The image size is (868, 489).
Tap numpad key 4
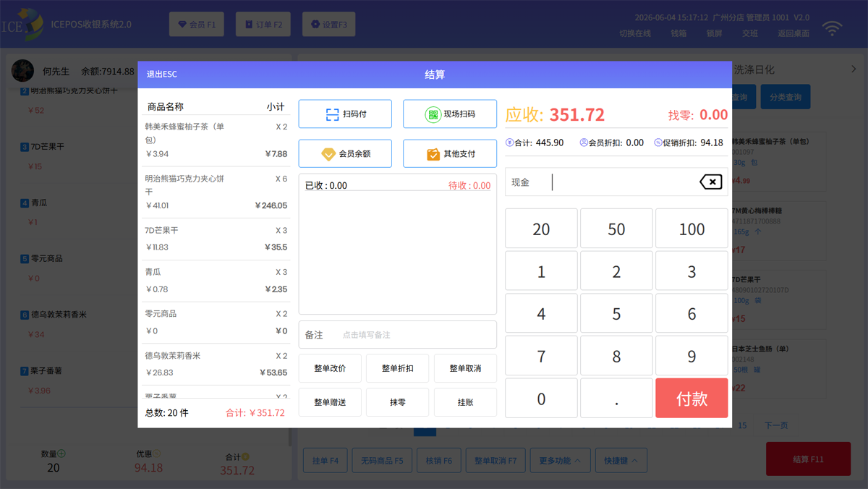pos(541,313)
